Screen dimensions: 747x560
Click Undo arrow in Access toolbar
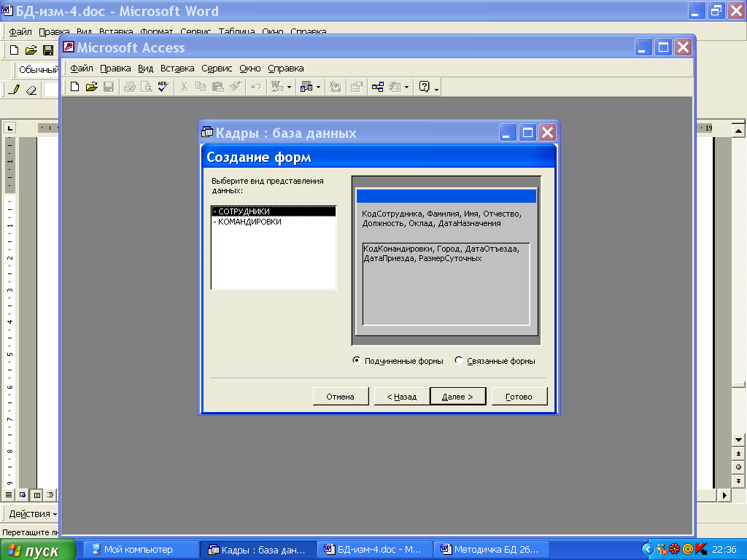256,87
